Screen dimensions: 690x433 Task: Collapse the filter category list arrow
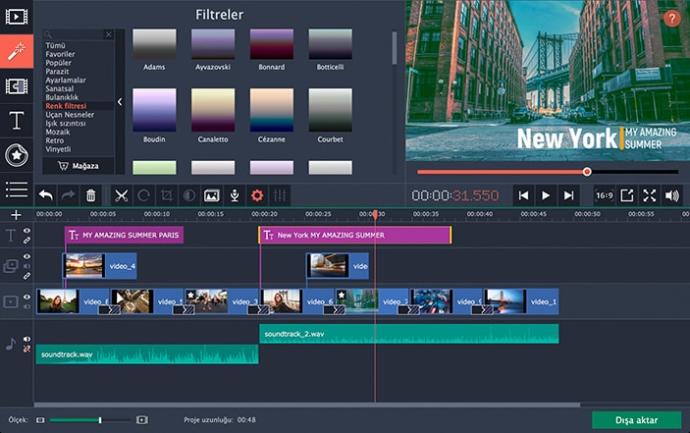click(x=120, y=102)
